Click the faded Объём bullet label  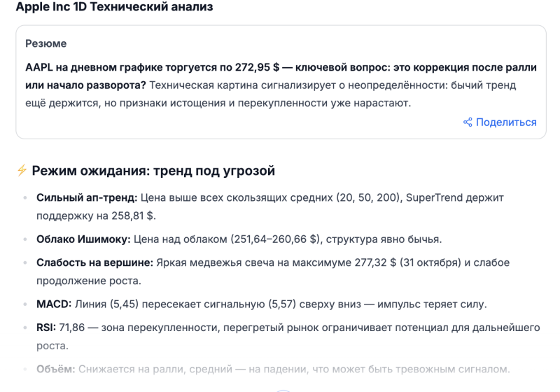(56, 369)
